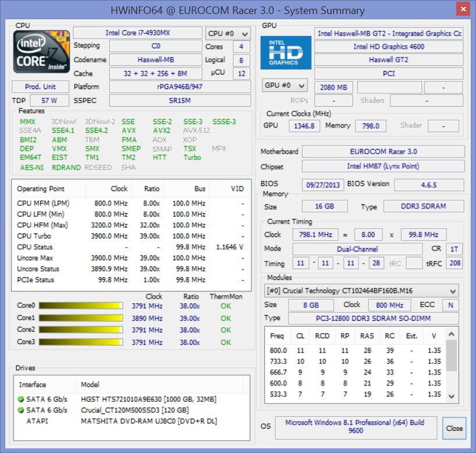Click the BIOS date field 09/27/2013
Viewport: 476px width, 453px height.
[323, 185]
